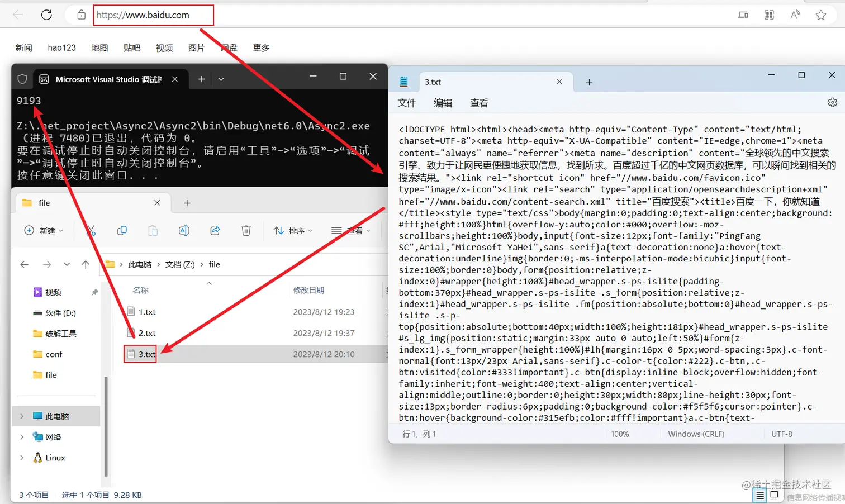This screenshot has height=504, width=845.
Task: Open 软件 (D:) in the sidebar
Action: (x=60, y=313)
